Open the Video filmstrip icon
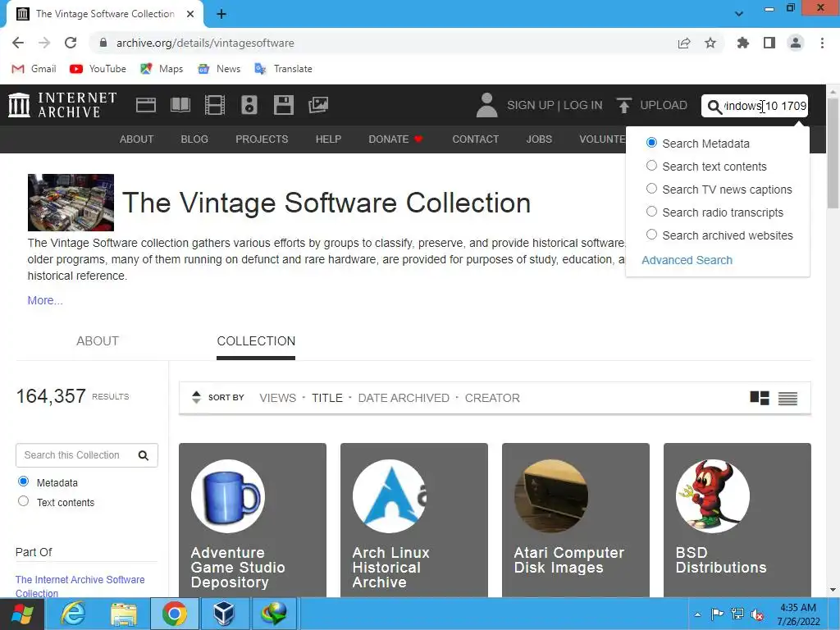 [214, 105]
